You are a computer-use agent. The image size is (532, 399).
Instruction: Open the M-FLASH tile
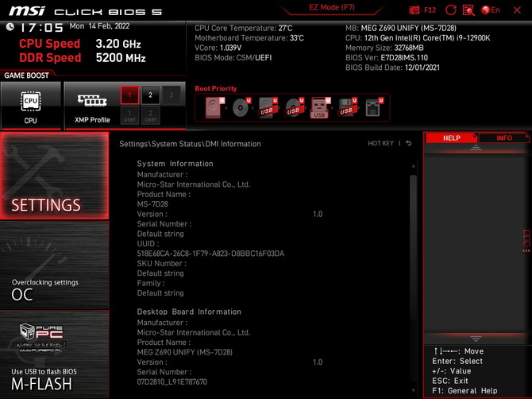54,354
